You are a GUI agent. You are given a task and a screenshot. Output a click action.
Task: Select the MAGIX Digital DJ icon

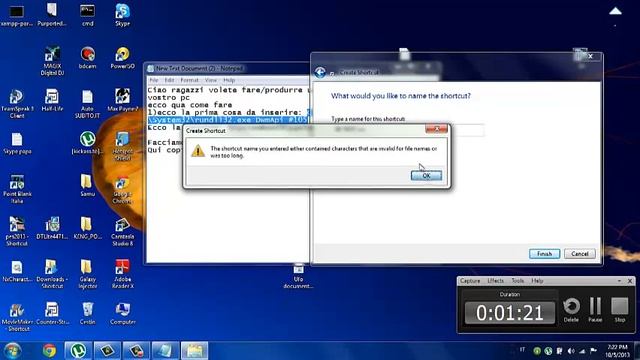(x=52, y=61)
